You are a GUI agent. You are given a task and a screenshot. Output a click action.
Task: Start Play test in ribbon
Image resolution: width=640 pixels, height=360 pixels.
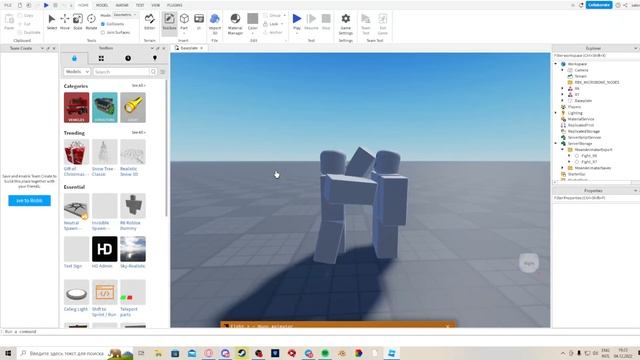click(x=297, y=22)
